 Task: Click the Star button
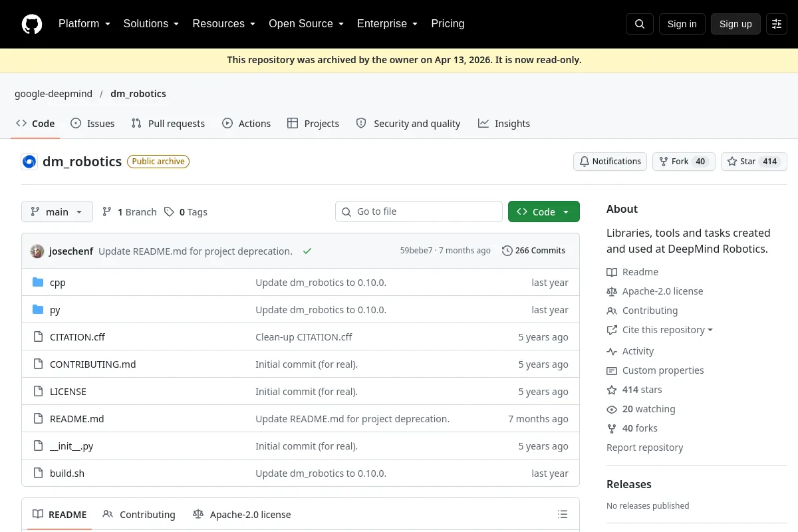754,162
